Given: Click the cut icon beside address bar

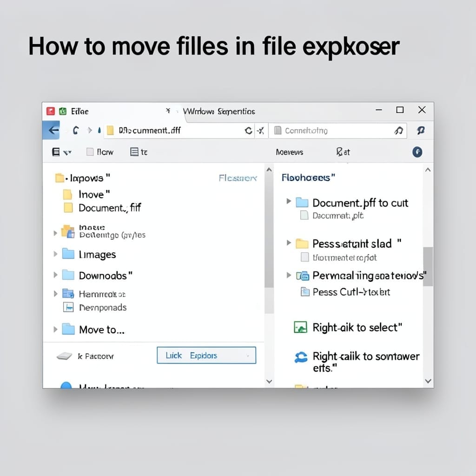Looking at the screenshot, I should coord(261,131).
